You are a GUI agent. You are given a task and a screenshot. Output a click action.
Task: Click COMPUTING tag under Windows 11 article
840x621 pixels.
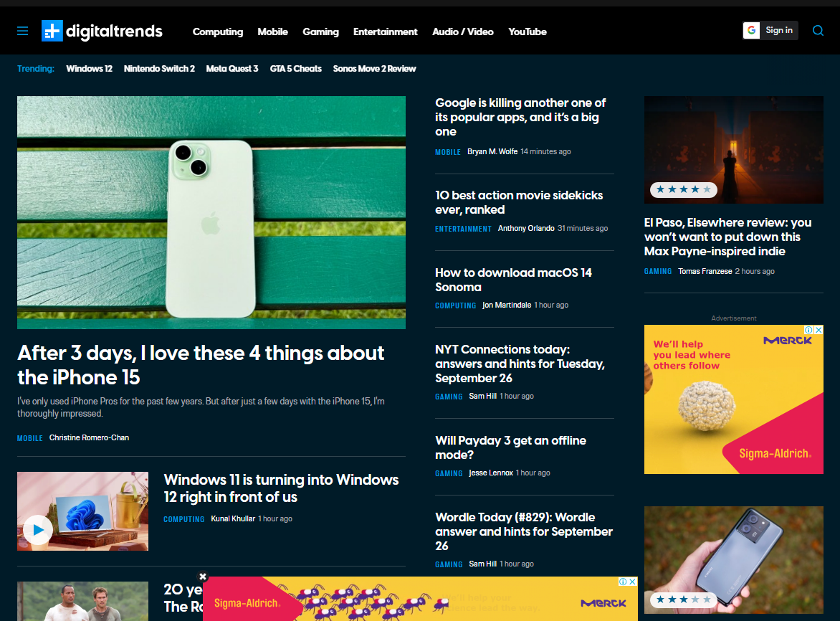pyautogui.click(x=183, y=519)
